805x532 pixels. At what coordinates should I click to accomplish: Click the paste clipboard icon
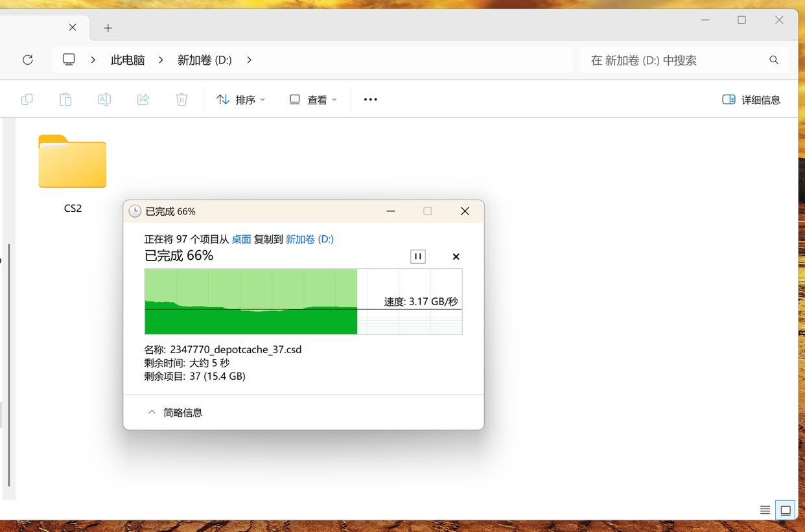[x=65, y=99]
